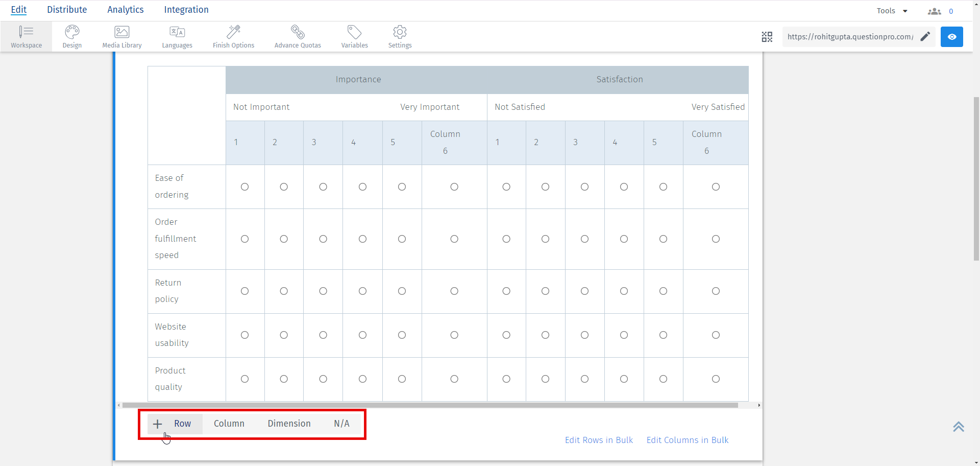
Task: Select Satisfaction 5 for Return policy
Action: (x=663, y=291)
